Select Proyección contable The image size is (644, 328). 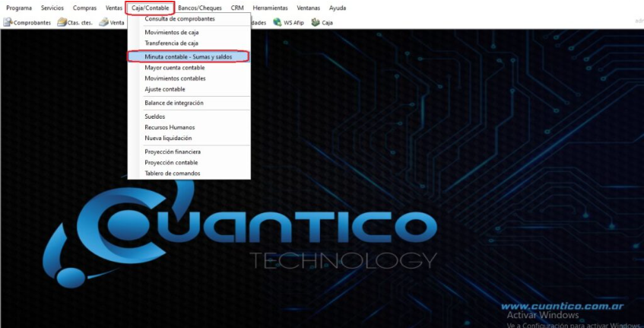click(189, 162)
